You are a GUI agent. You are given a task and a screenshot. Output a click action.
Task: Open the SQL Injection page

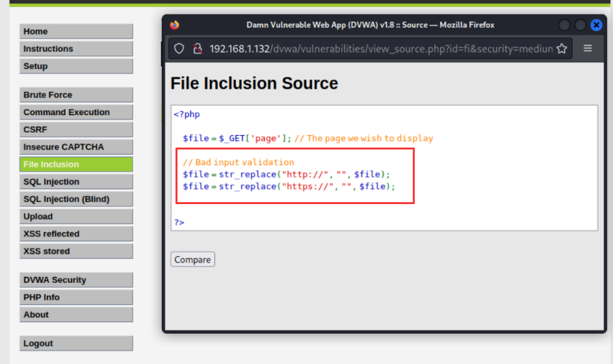coord(76,182)
